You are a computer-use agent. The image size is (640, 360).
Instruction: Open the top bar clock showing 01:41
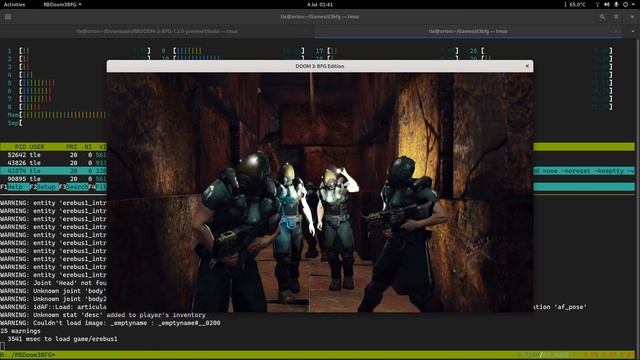[x=320, y=4]
